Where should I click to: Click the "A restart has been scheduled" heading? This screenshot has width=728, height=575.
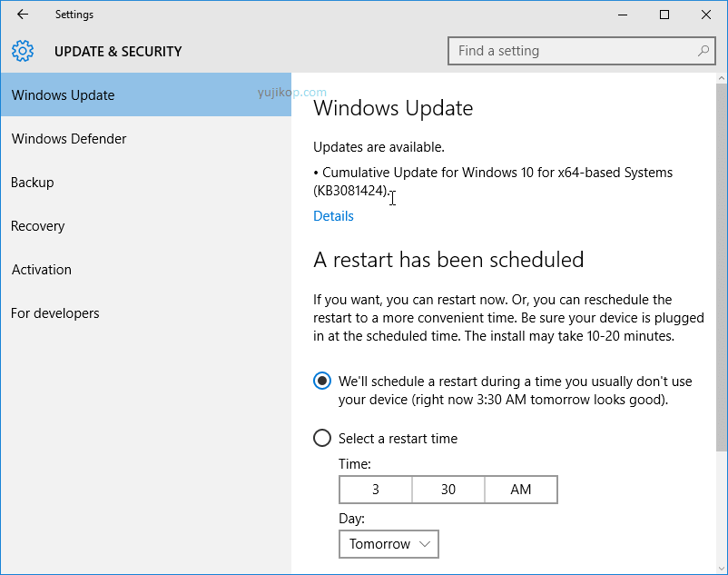click(448, 260)
